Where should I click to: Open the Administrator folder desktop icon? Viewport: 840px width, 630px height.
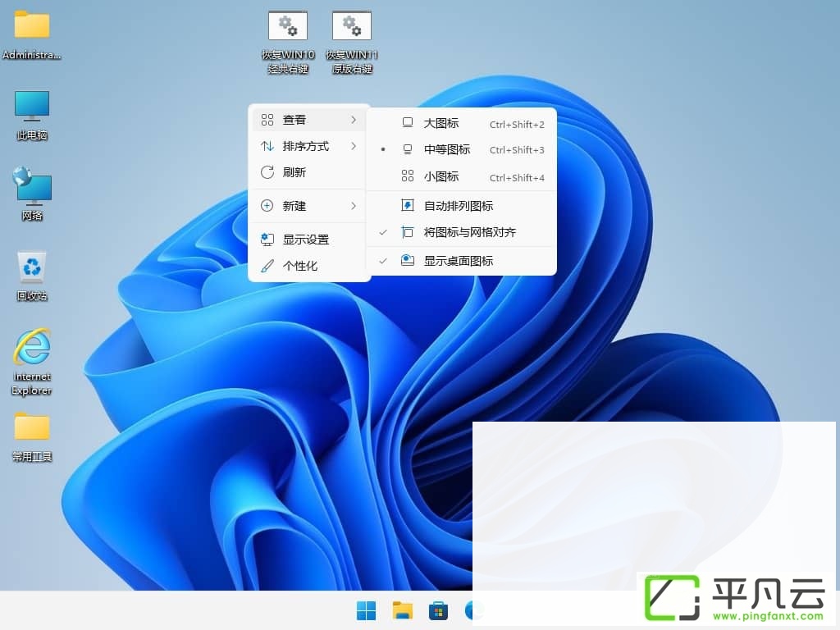point(32,34)
